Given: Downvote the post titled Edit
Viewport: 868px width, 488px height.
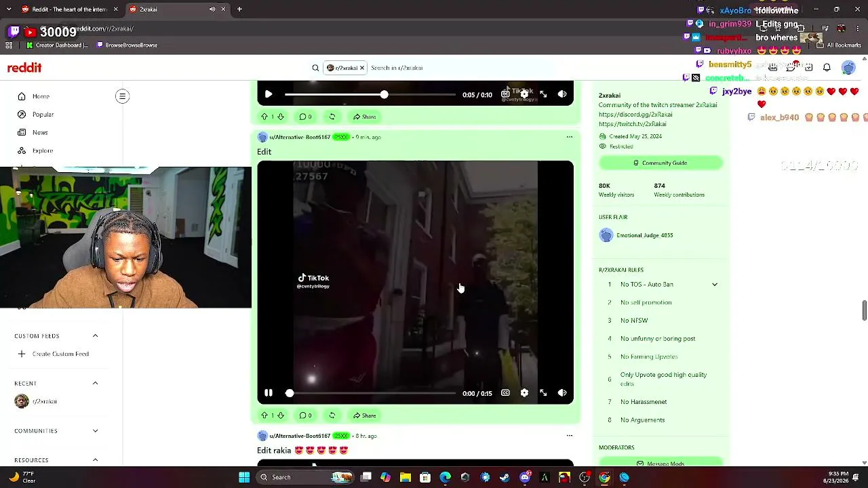Looking at the screenshot, I should pos(280,415).
